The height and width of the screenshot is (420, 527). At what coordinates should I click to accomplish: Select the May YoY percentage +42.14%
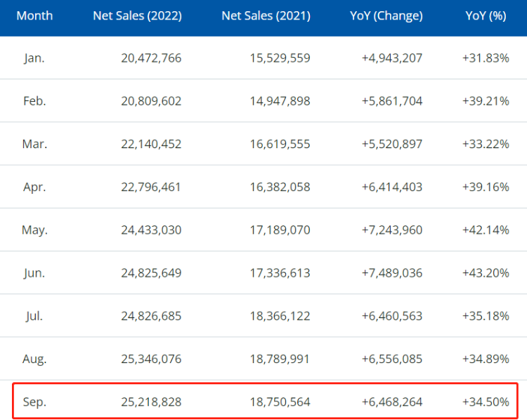coord(486,230)
